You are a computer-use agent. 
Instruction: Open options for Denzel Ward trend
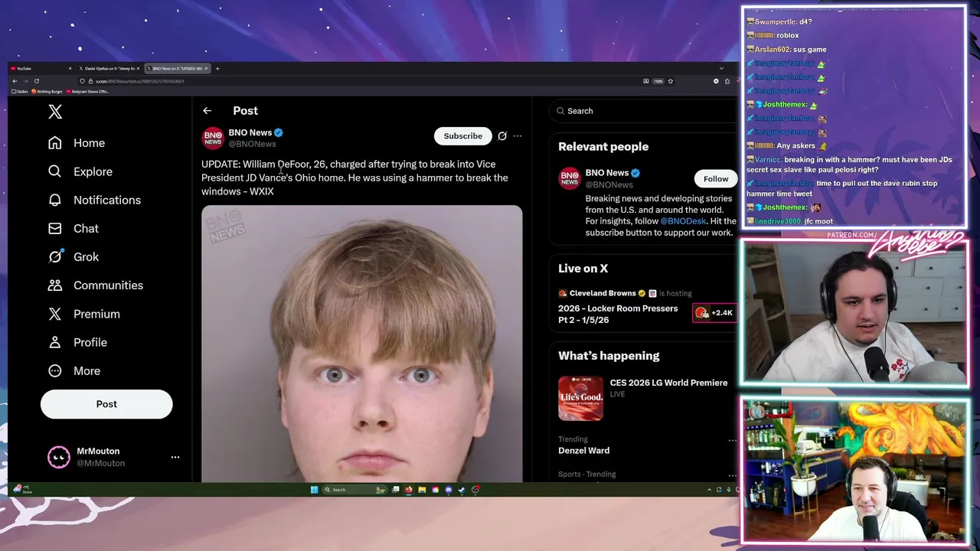pyautogui.click(x=732, y=441)
